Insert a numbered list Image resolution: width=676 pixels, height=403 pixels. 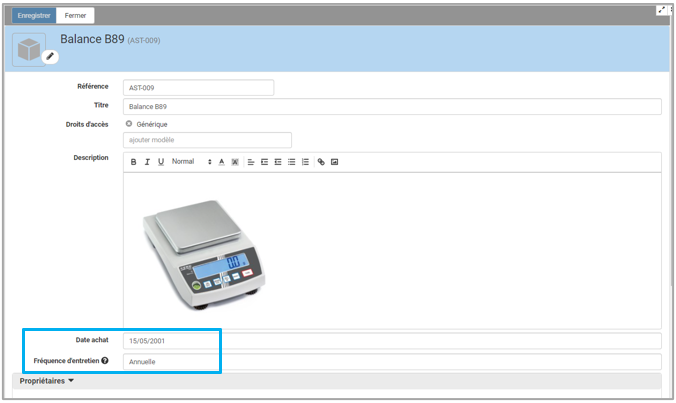[x=305, y=162]
